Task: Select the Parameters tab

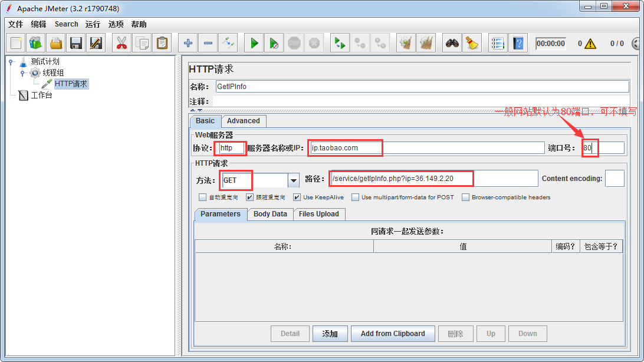Action: [x=221, y=214]
